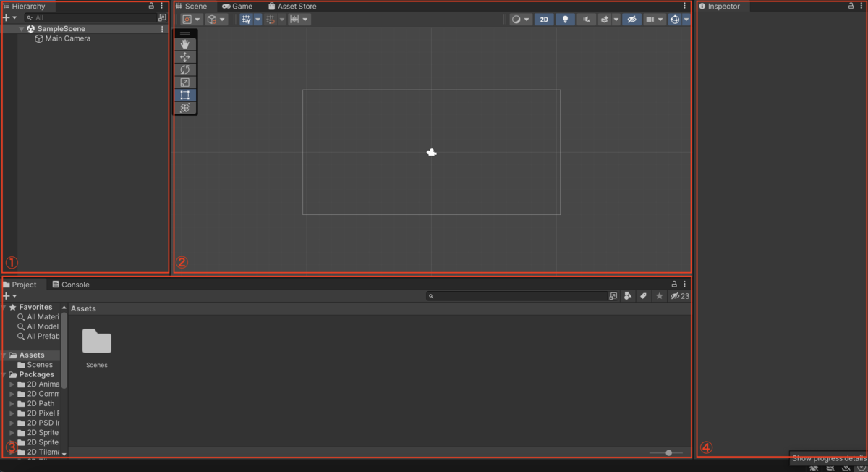Select the Scale tool
The image size is (868, 472).
click(186, 82)
